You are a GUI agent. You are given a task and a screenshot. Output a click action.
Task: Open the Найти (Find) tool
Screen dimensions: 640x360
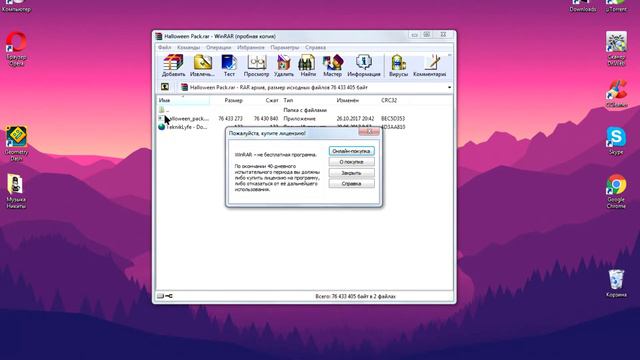click(308, 65)
